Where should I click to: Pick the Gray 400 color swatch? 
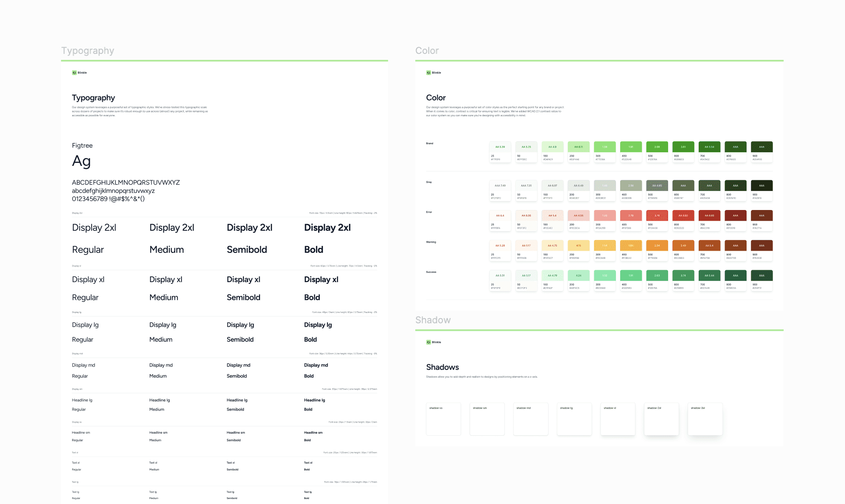point(631,186)
